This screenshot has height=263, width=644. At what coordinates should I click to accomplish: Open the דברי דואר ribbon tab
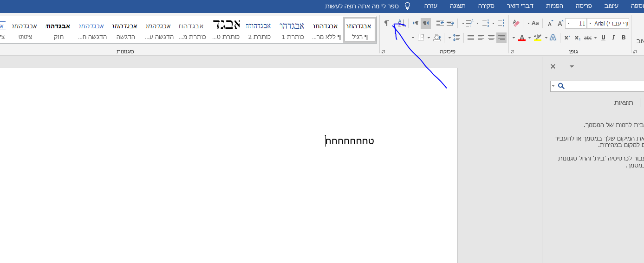(520, 6)
